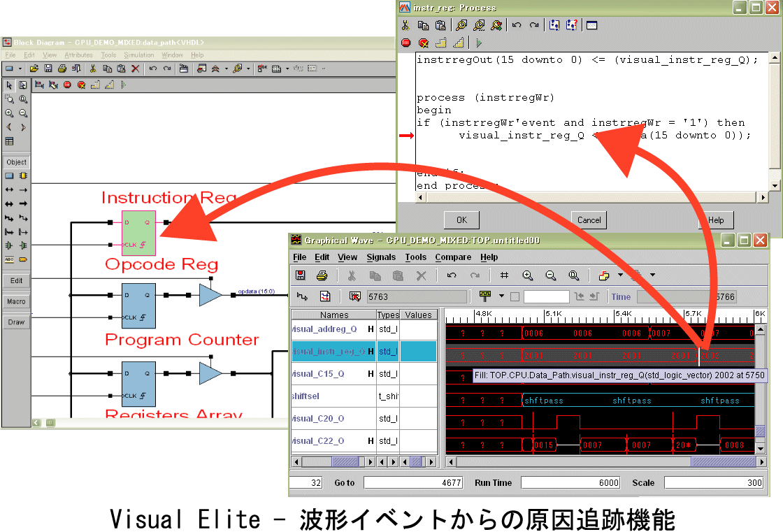Click the cursor time field showing 5763
The height and width of the screenshot is (532, 783).
pos(417,296)
